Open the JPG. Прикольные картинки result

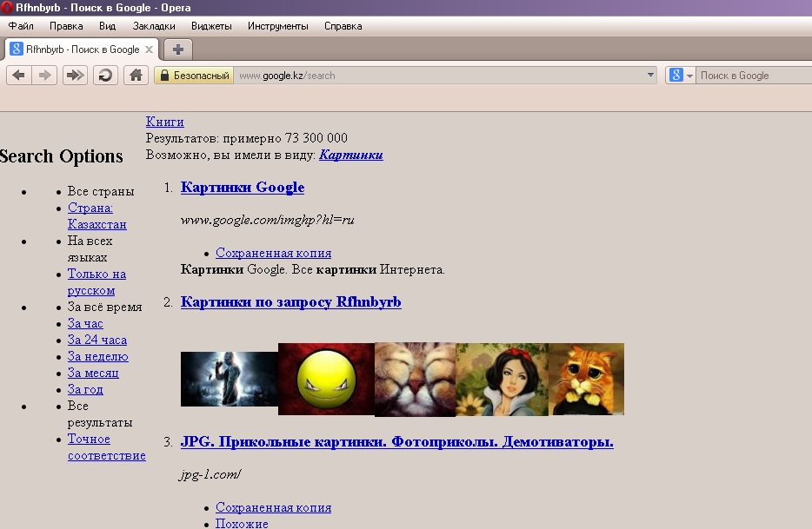[x=397, y=441]
